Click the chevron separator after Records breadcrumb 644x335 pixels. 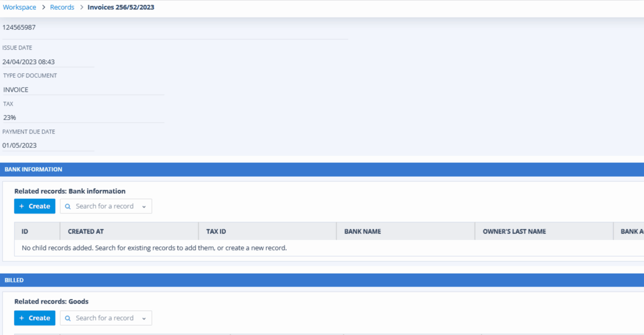[x=81, y=7]
